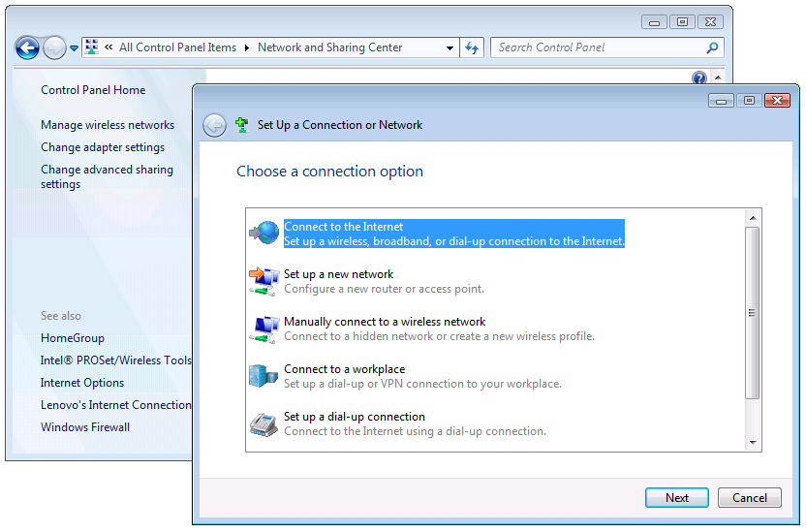Go back in the Control Panel window
Viewport: 806px width, 532px height.
(27, 48)
